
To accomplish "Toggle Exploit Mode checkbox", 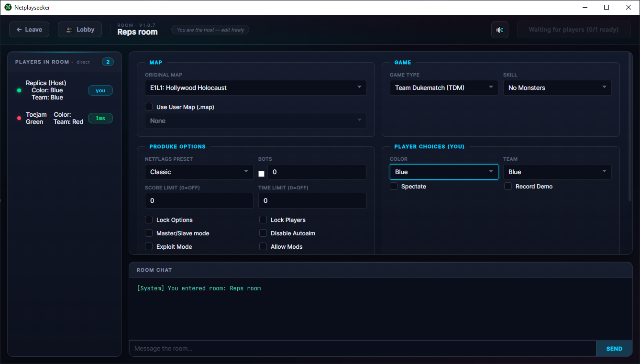I will (x=149, y=247).
